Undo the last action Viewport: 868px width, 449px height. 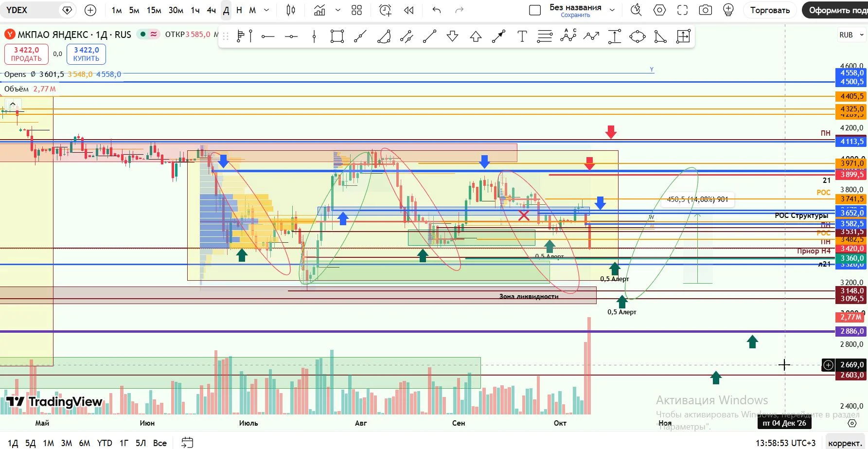coord(437,10)
